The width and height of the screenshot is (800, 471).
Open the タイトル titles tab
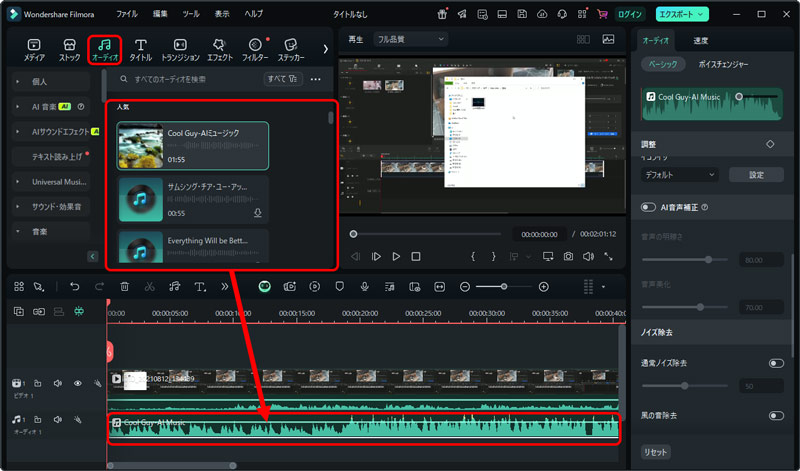(140, 50)
